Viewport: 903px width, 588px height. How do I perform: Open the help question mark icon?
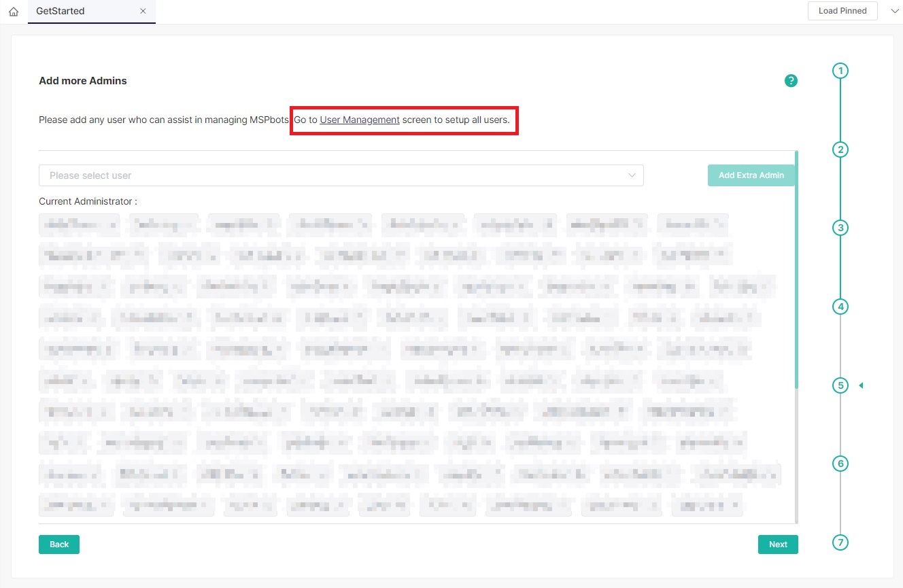point(791,80)
